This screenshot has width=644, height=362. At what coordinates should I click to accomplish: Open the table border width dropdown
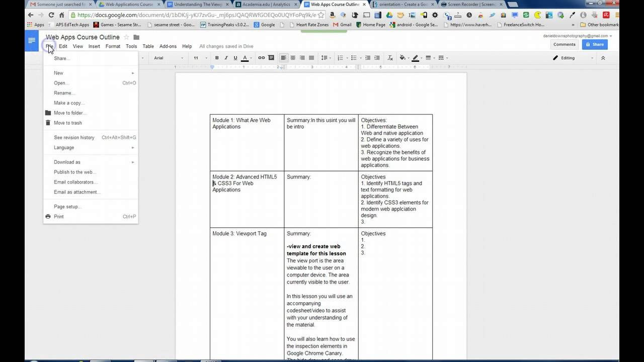pyautogui.click(x=430, y=58)
